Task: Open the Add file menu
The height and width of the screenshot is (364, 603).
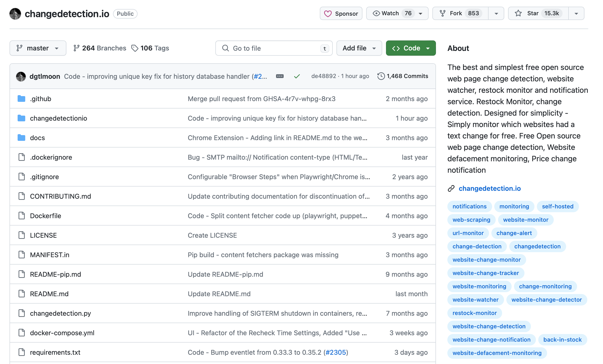Action: [x=359, y=48]
